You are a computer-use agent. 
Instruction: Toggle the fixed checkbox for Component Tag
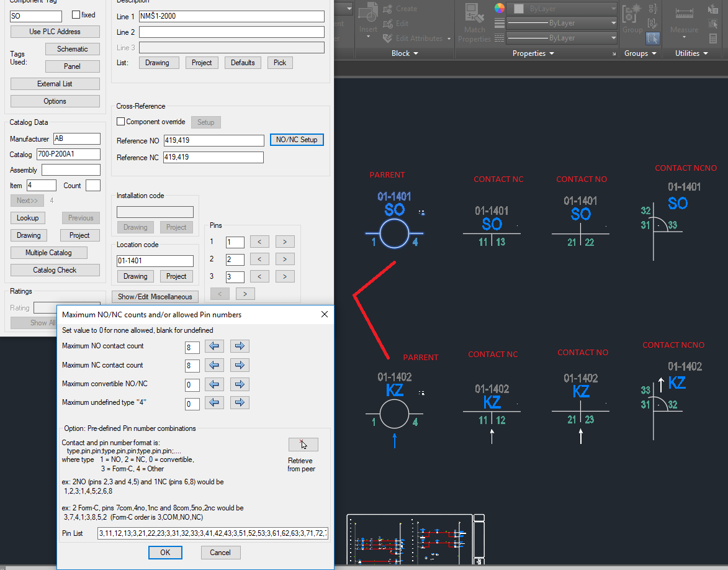pos(76,15)
